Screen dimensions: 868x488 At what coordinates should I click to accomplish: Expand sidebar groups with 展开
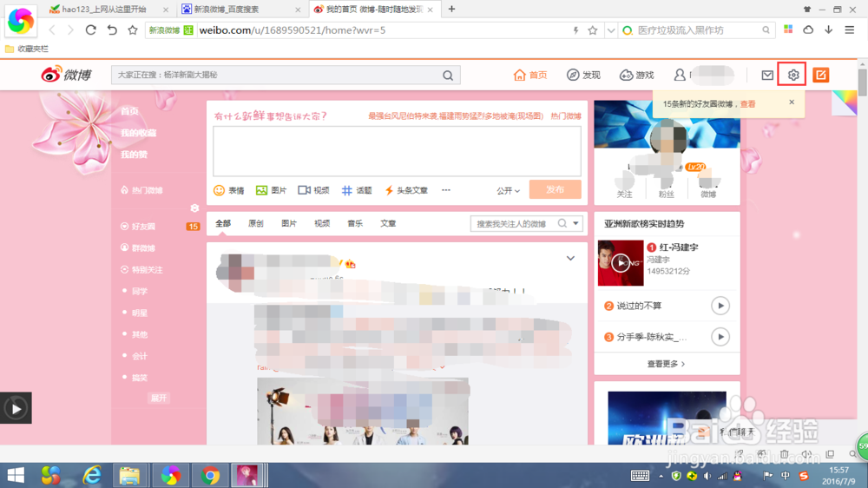click(x=158, y=398)
